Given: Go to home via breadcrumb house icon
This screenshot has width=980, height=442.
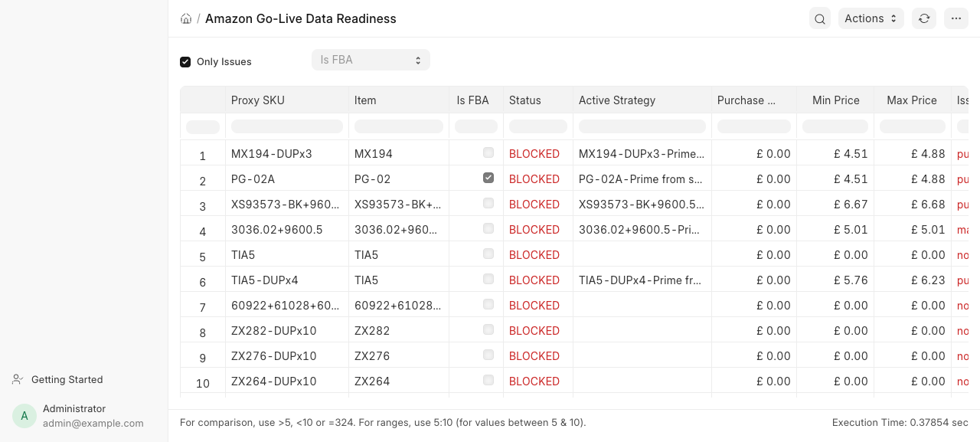Looking at the screenshot, I should [x=186, y=18].
